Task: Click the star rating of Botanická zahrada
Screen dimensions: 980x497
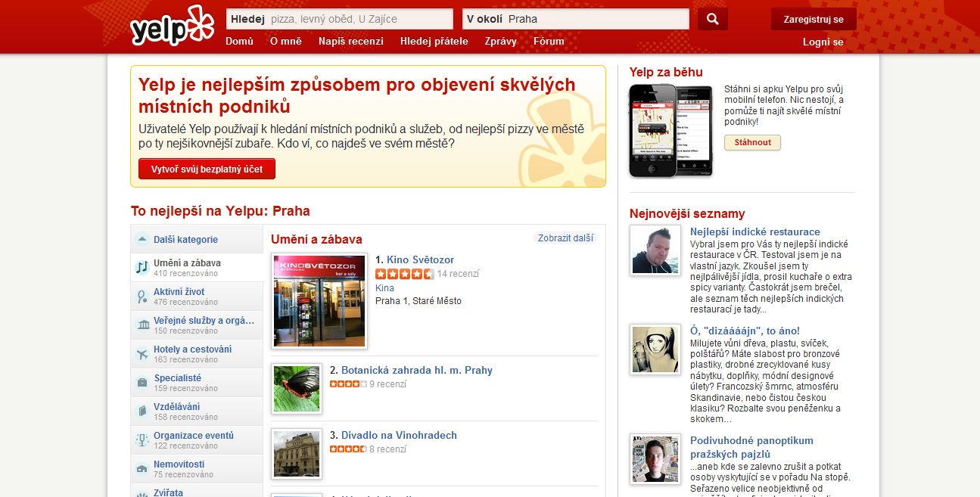Action: 348,384
